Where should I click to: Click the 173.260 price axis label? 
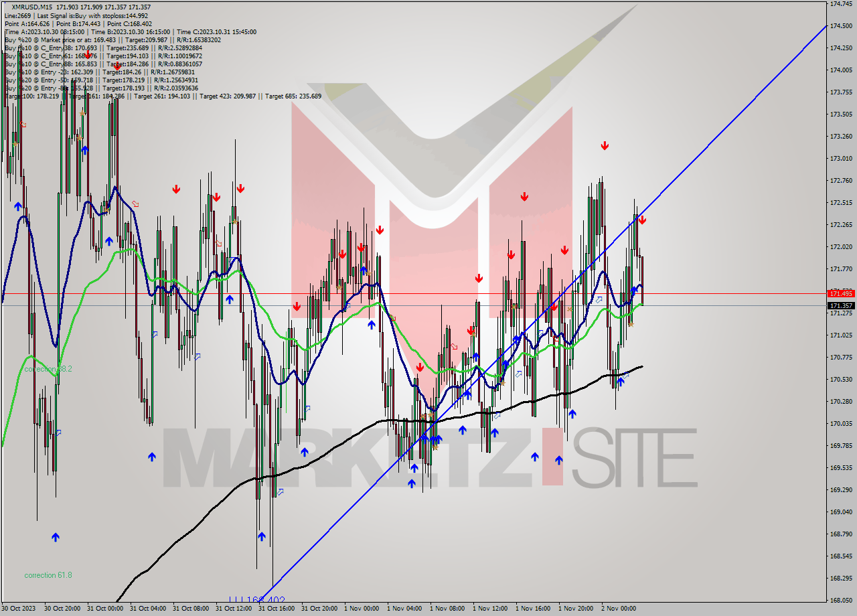pos(841,137)
